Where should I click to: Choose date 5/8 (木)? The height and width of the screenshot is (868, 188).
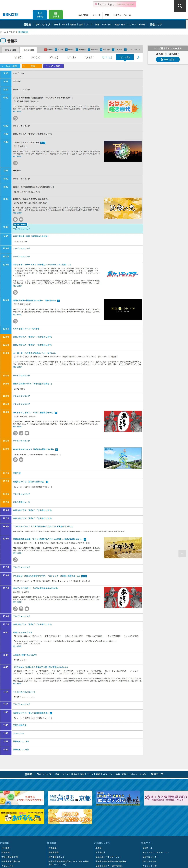coord(71,58)
